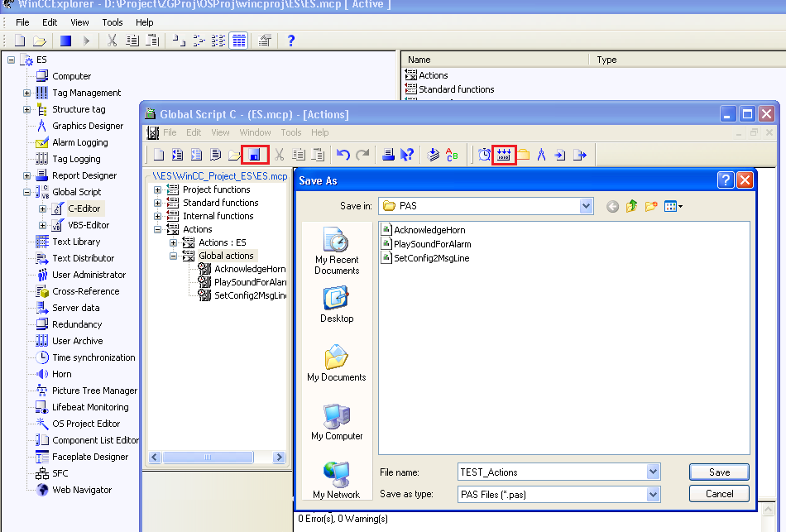This screenshot has height=532, width=786.
Task: Open View menu in WinCC Explorer
Action: (79, 22)
